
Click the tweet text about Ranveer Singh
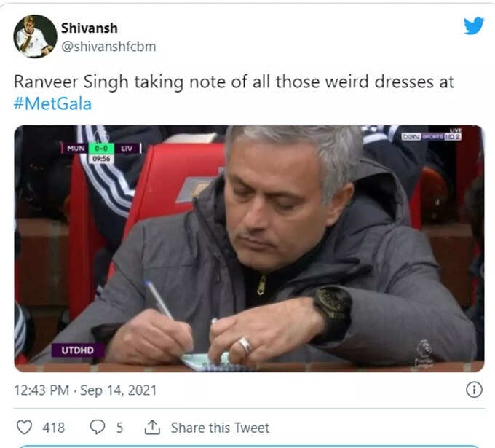tap(234, 93)
